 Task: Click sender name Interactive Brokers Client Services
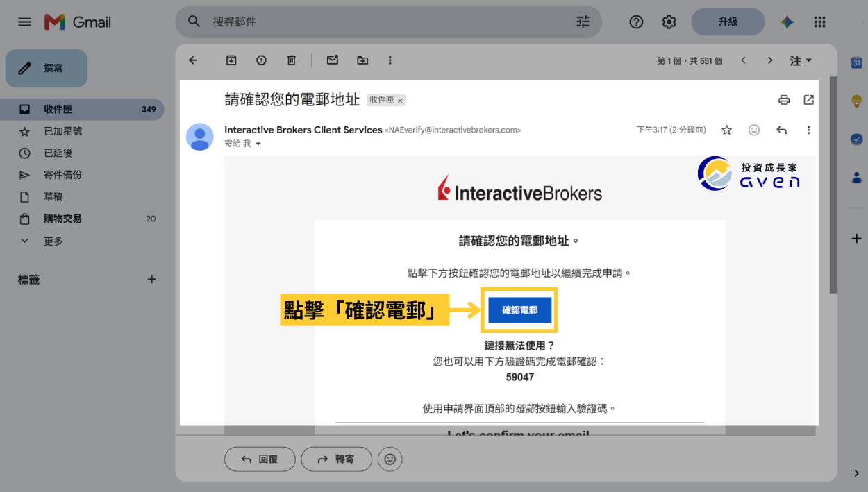303,130
